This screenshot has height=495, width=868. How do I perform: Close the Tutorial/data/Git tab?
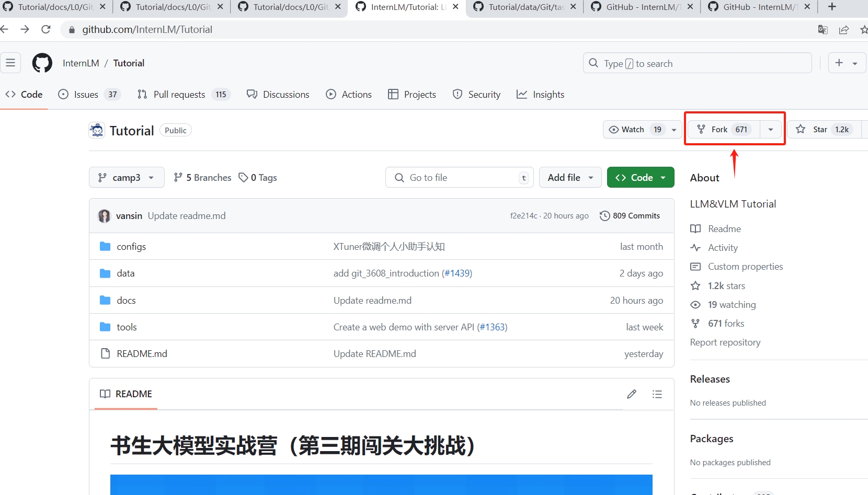tap(573, 7)
